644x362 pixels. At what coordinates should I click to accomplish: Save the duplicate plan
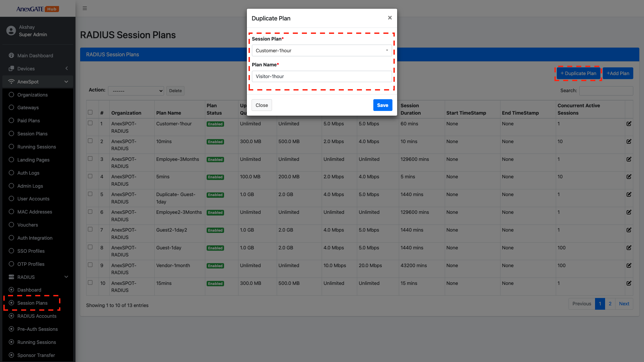[382, 105]
